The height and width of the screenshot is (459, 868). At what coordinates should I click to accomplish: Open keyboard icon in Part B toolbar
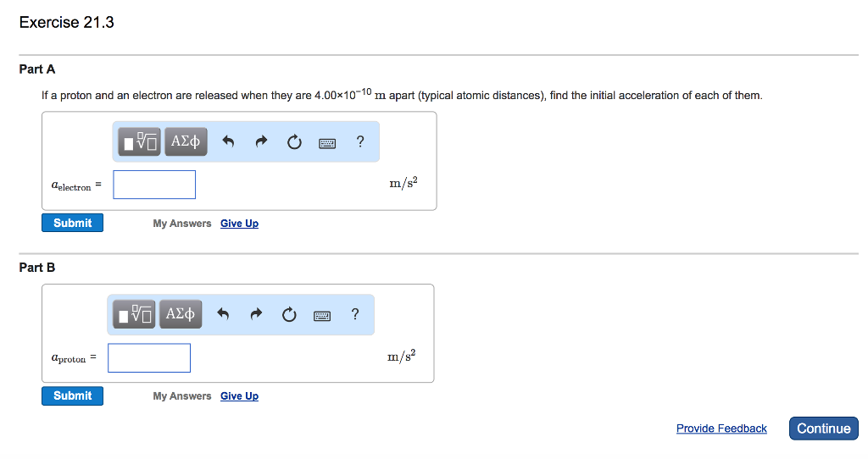click(x=322, y=316)
